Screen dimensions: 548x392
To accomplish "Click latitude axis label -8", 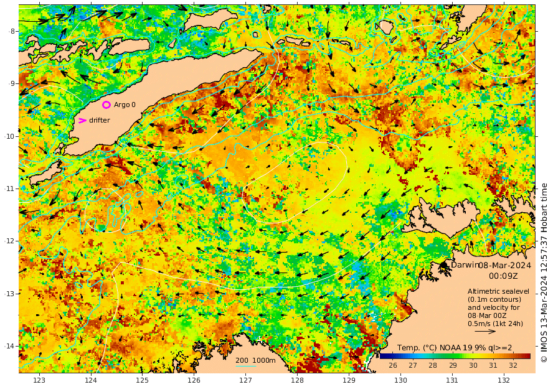I will [12, 31].
